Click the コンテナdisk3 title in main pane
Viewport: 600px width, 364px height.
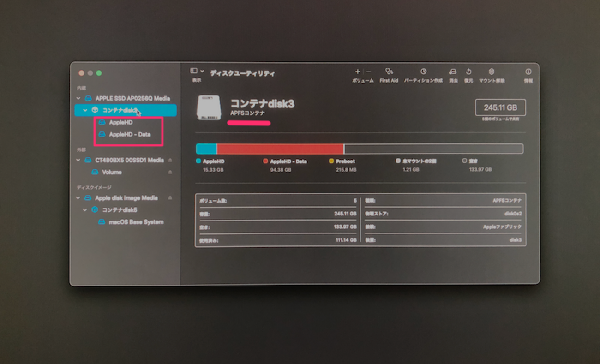coord(262,104)
